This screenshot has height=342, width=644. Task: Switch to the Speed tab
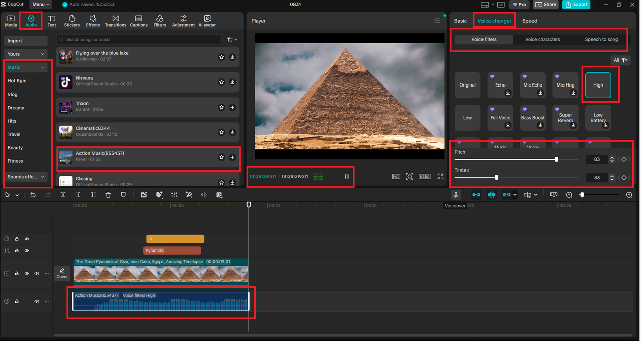[x=529, y=21]
